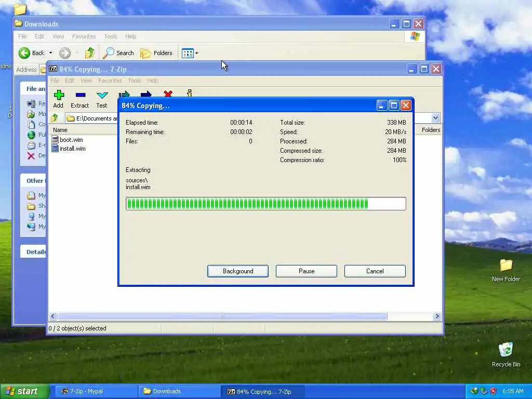Screen dimensions: 532x399
Task: Click the Extract toolbar icon in 7-Zip
Action: click(x=79, y=99)
